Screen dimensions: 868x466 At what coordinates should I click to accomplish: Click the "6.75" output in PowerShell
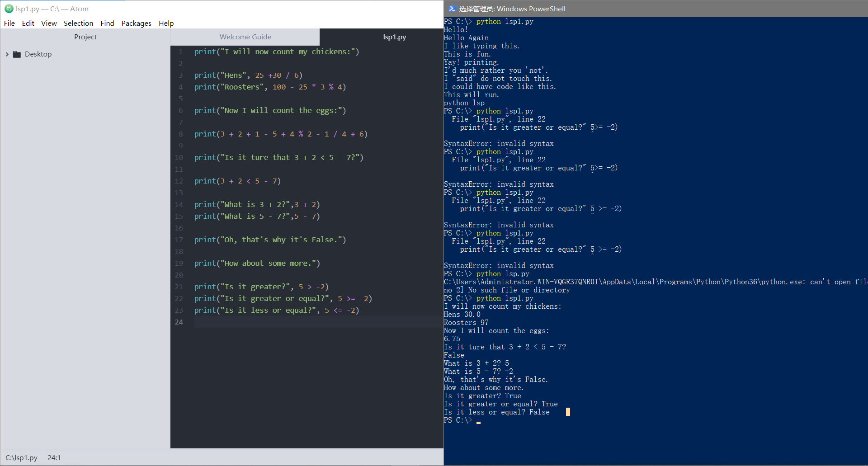tap(452, 339)
